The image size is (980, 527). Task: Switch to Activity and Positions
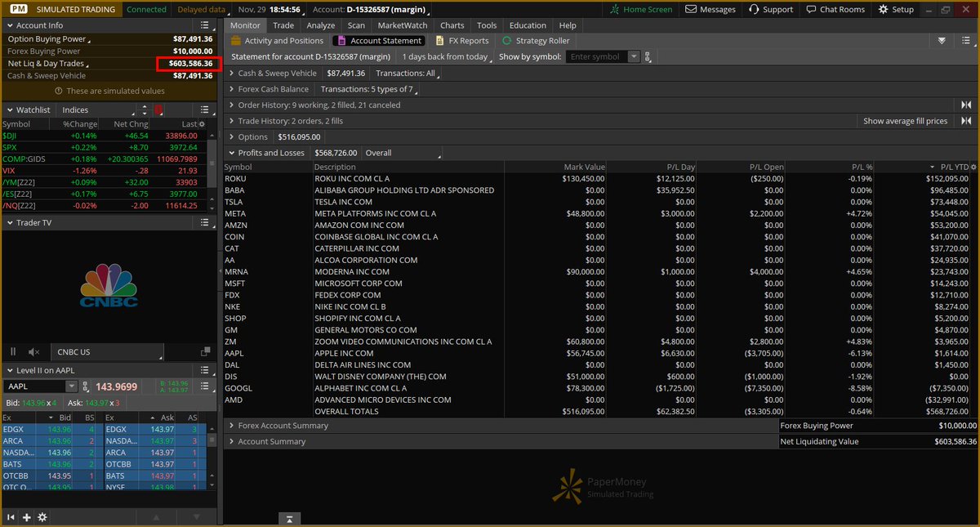pos(277,40)
